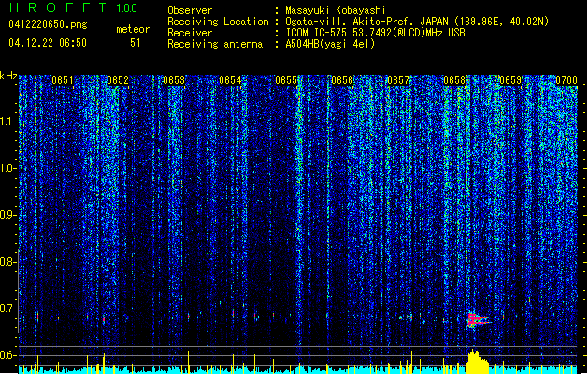Image resolution: width=588 pixels, height=374 pixels.
Task: Click the large yellow peak in the intensity graph
Action: point(478,361)
